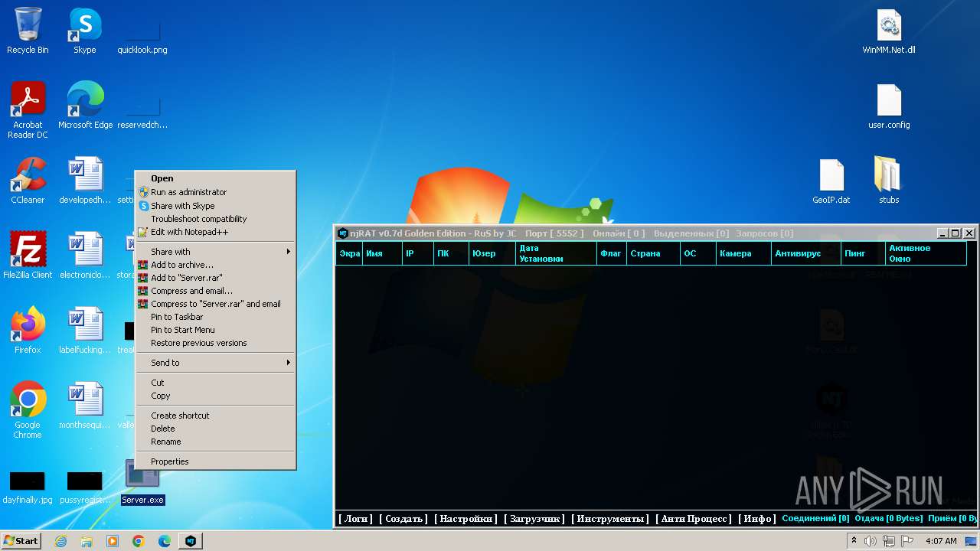Select developedh... Word document icon

click(85, 181)
